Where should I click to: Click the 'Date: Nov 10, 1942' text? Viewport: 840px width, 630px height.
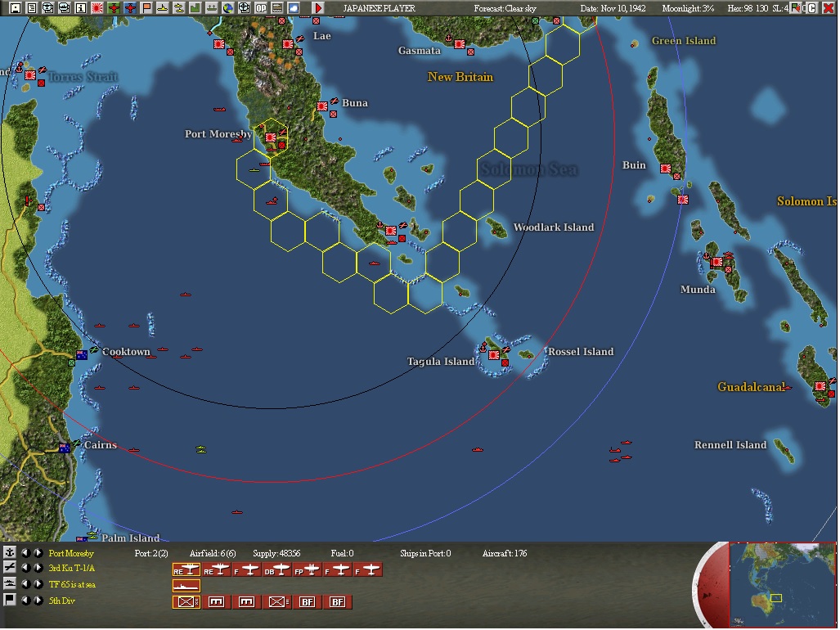pos(613,8)
